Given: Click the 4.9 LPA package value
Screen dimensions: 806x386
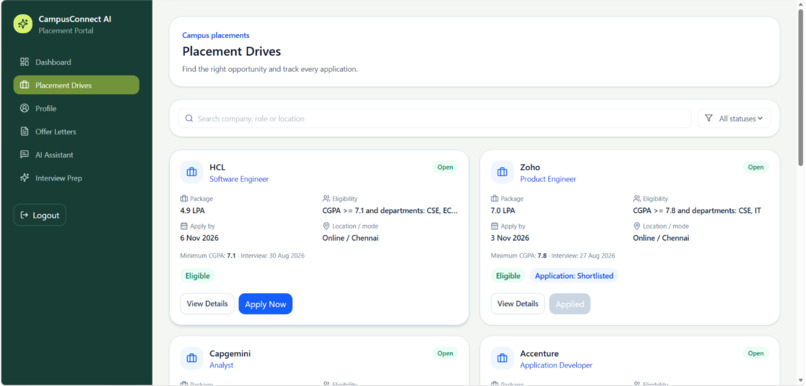Looking at the screenshot, I should [193, 210].
